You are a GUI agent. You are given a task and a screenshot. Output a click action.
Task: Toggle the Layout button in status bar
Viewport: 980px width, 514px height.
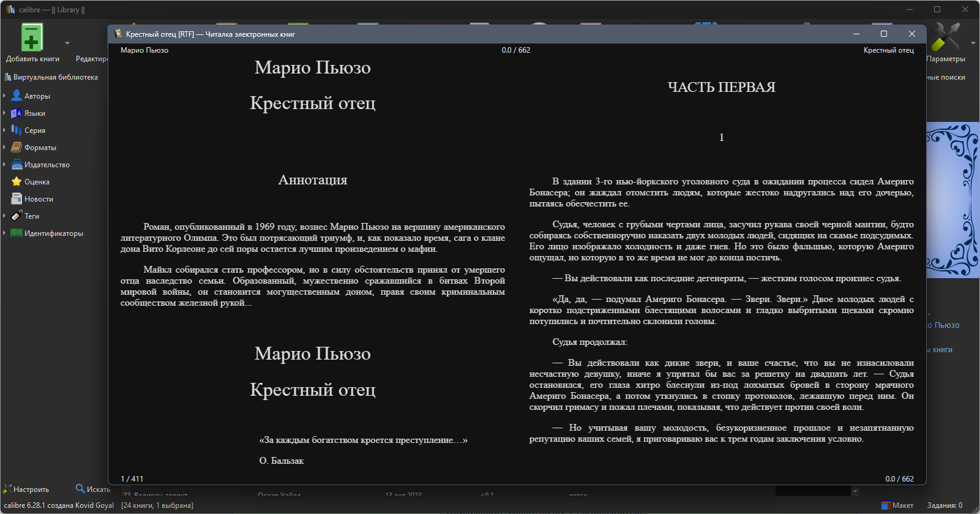coord(897,505)
